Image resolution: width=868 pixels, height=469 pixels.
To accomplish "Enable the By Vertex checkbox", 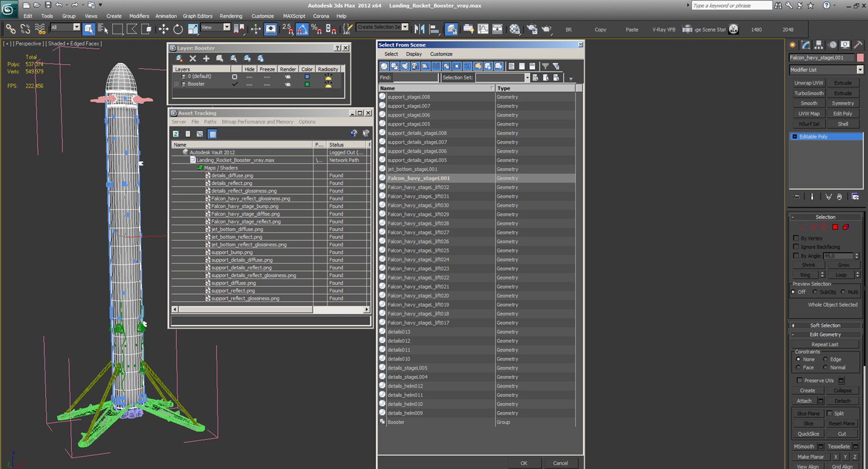I will coord(796,238).
